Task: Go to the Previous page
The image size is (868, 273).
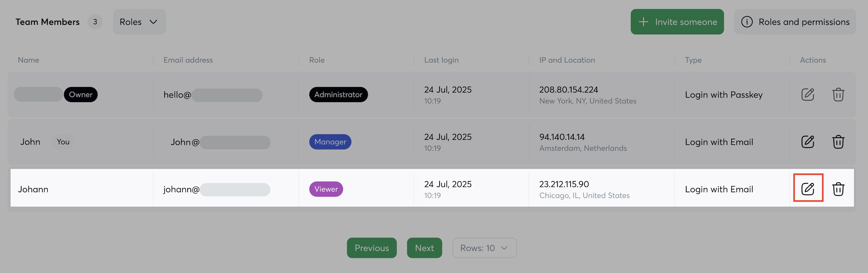Action: [x=372, y=248]
